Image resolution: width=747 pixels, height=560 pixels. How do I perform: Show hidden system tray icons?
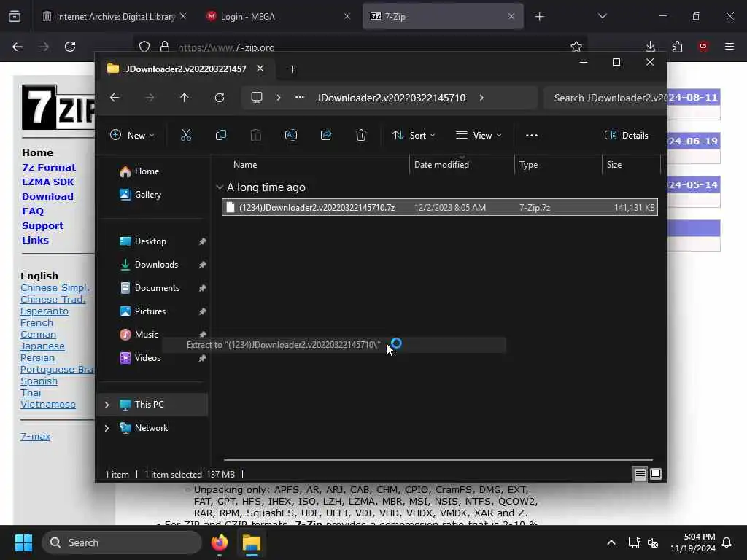point(611,542)
